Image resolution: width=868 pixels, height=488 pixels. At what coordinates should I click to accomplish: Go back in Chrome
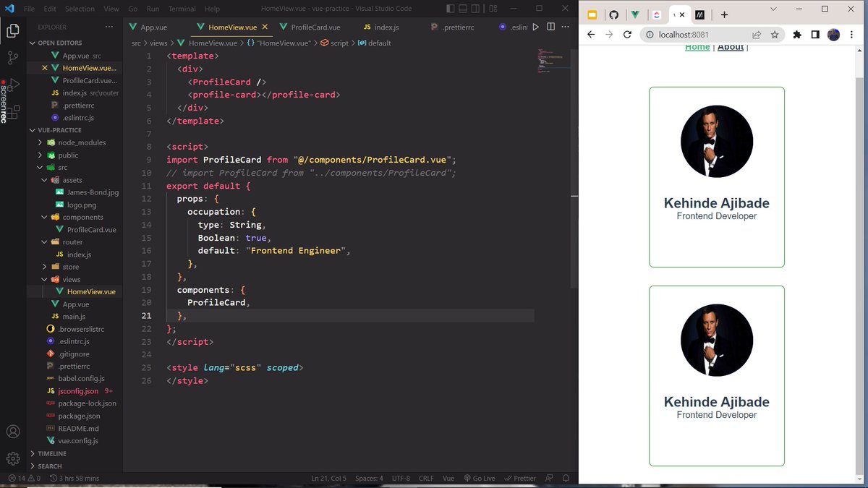coord(591,35)
